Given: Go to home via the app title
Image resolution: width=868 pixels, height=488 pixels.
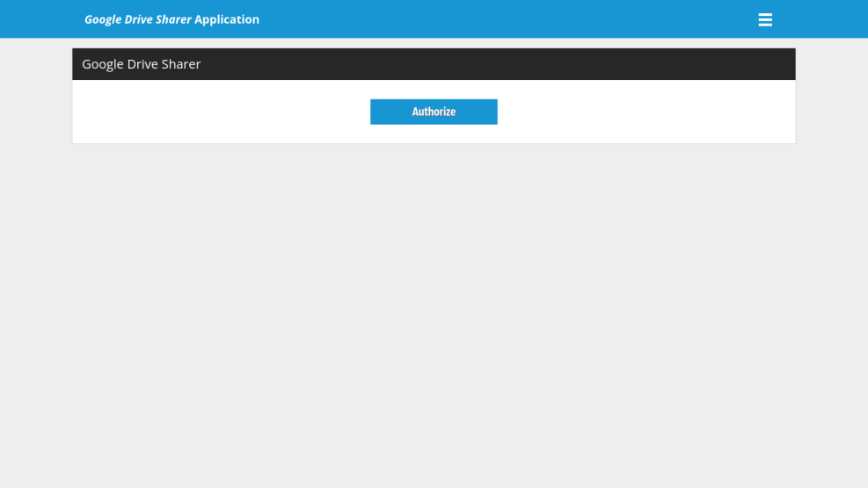Looking at the screenshot, I should 171,19.
